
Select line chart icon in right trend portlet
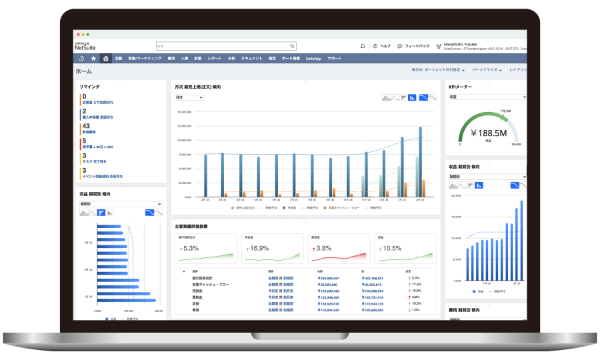[462, 186]
